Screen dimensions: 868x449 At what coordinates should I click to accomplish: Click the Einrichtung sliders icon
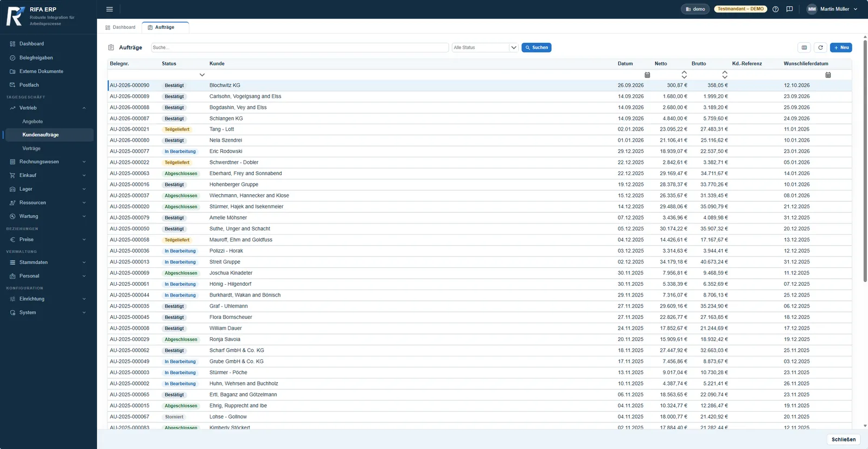point(12,299)
